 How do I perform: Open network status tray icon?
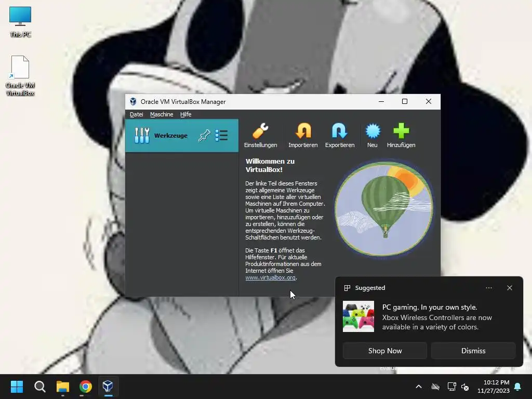pos(451,387)
